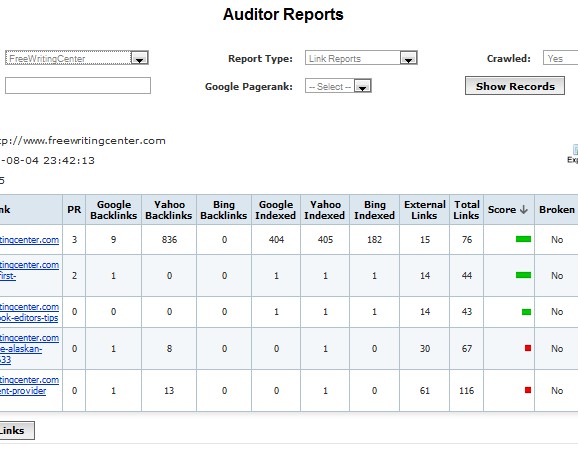578x451 pixels.
Task: Click the External Links value 30
Action: (425, 348)
